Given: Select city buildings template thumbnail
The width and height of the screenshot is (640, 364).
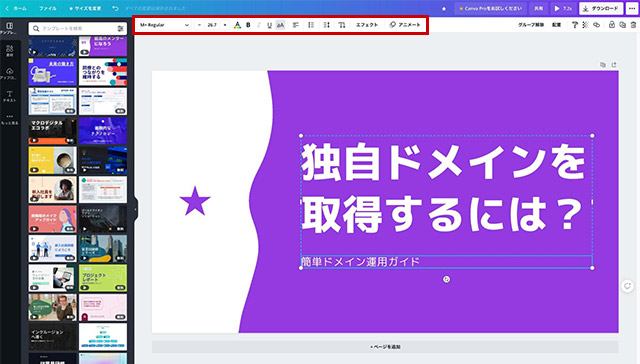Looking at the screenshot, I should (x=103, y=249).
